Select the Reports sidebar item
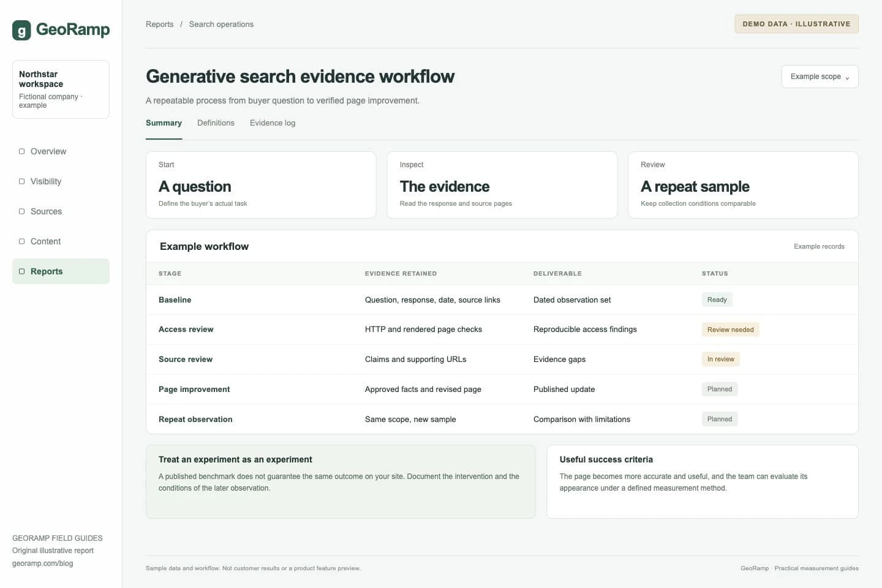The width and height of the screenshot is (882, 588). [x=61, y=271]
